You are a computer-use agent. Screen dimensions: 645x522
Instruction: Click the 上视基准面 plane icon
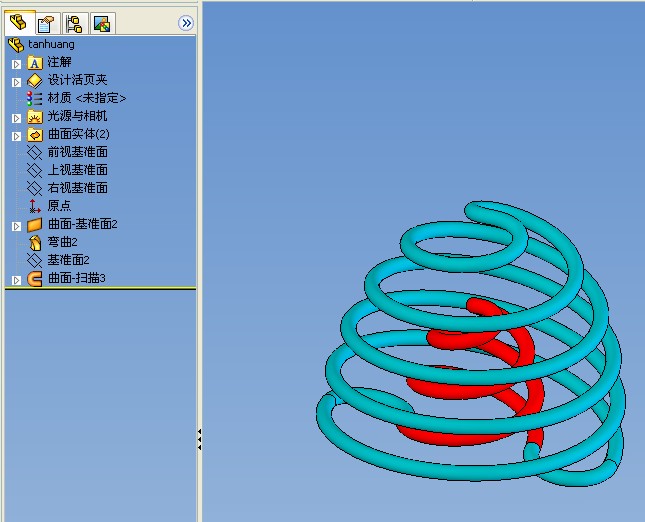click(35, 170)
